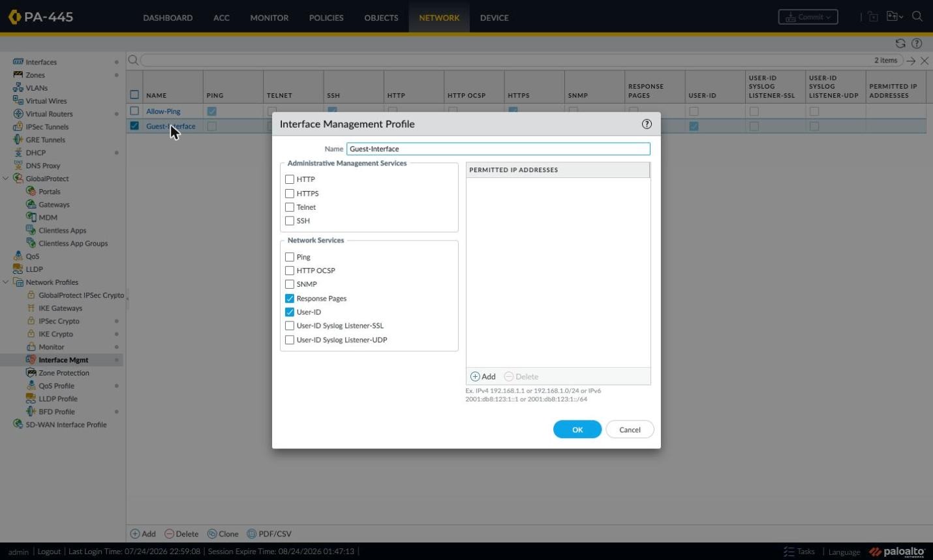Check User-ID Syslog Listener-SSL
Viewport: 933px width, 560px height.
point(290,326)
